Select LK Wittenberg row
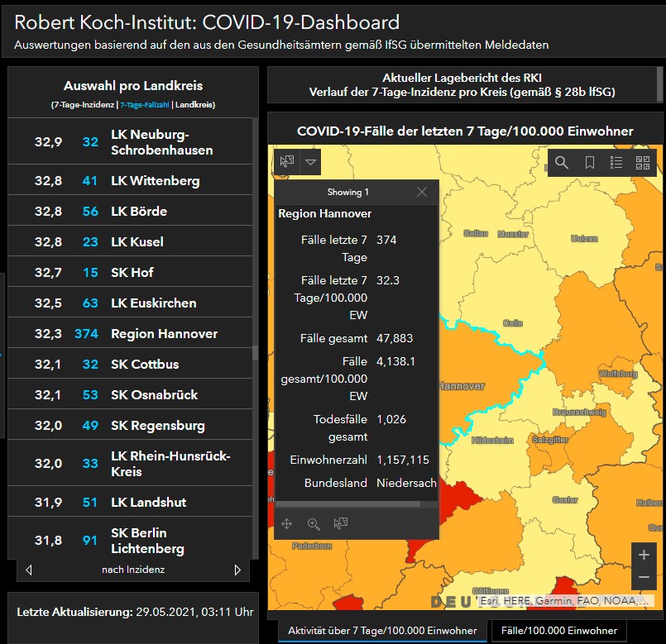 (130, 180)
